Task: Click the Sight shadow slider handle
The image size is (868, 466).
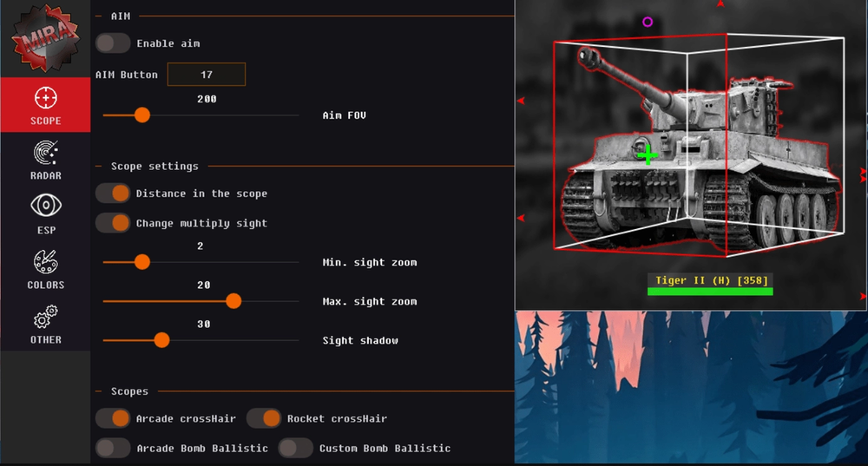Action: 161,340
